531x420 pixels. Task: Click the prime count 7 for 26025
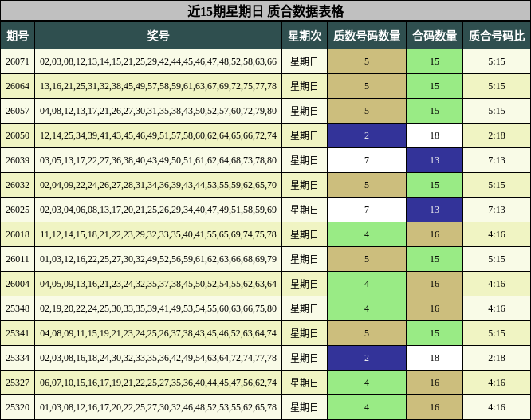click(367, 210)
